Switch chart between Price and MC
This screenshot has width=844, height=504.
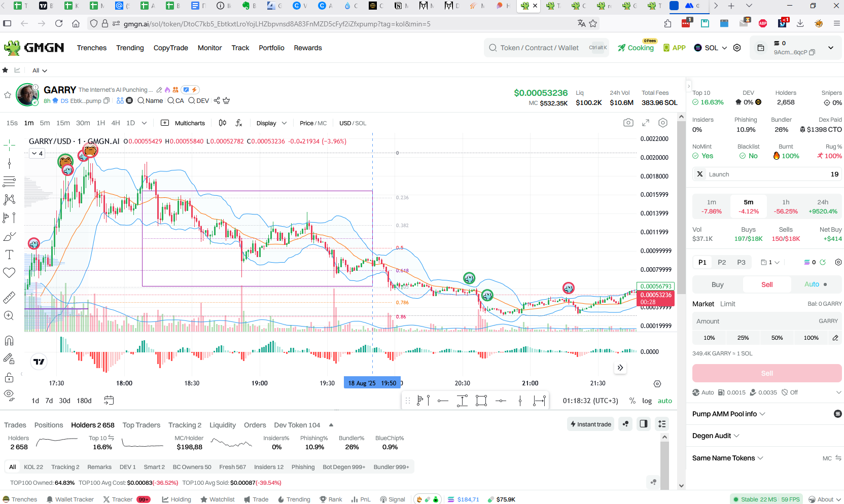[x=313, y=123]
